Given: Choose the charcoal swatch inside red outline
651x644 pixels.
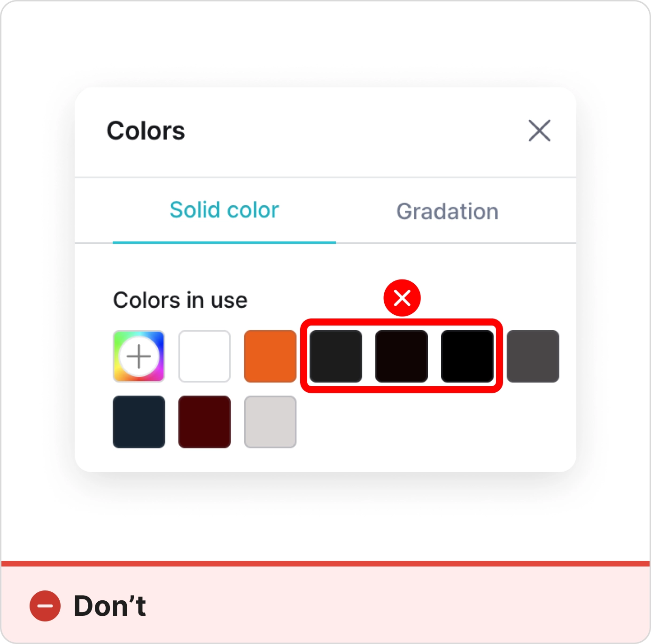Looking at the screenshot, I should pos(336,356).
